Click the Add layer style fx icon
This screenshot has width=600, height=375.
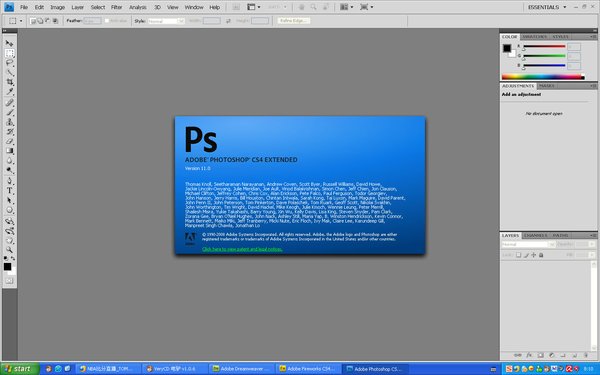tap(529, 355)
